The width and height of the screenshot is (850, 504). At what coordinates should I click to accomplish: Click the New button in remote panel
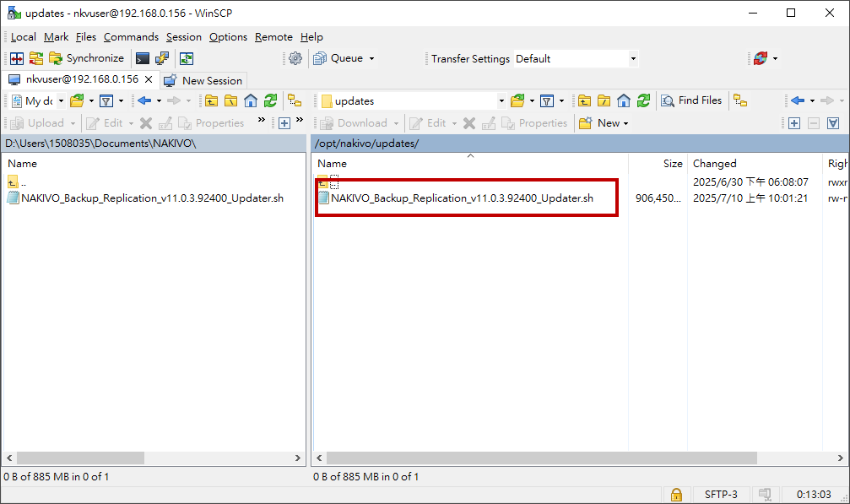pyautogui.click(x=604, y=123)
